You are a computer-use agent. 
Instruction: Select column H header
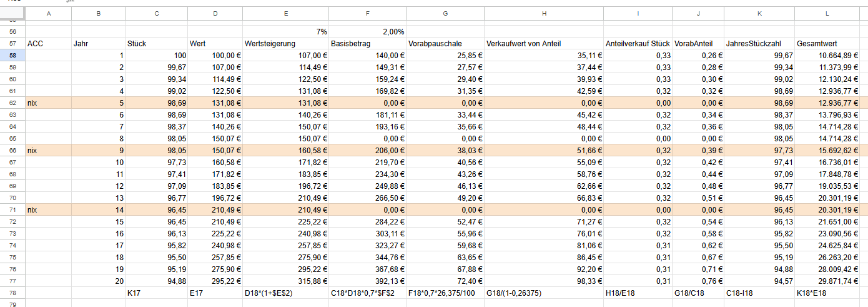[x=543, y=14]
